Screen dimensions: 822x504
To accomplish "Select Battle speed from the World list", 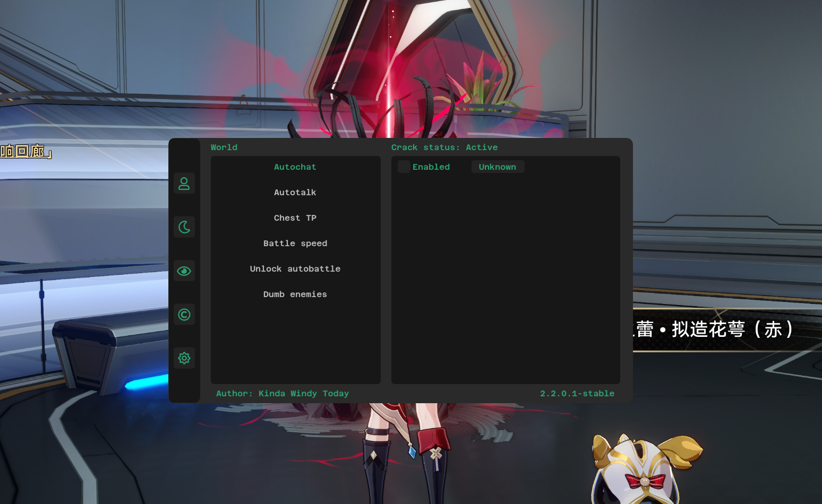I will pos(295,243).
